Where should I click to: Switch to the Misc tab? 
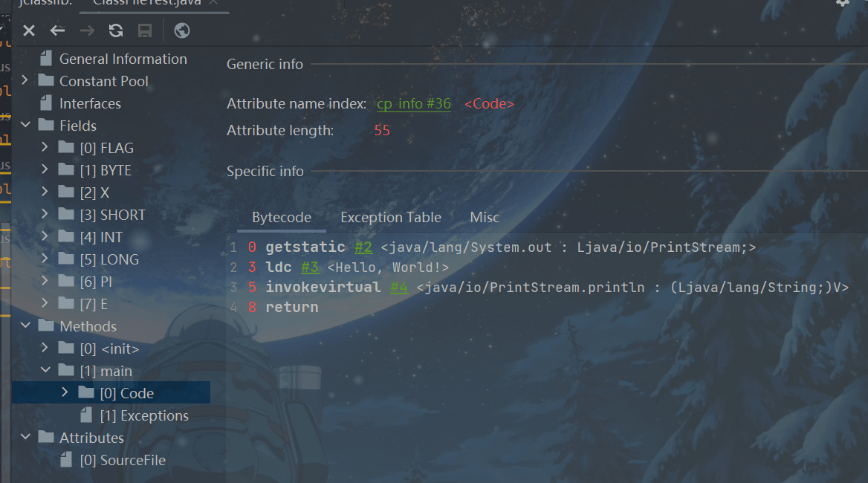point(485,217)
